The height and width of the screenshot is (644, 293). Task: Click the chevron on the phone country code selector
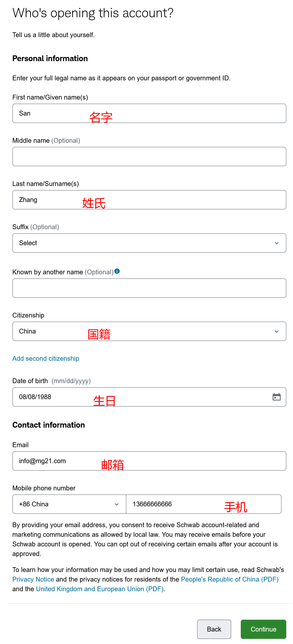(117, 504)
